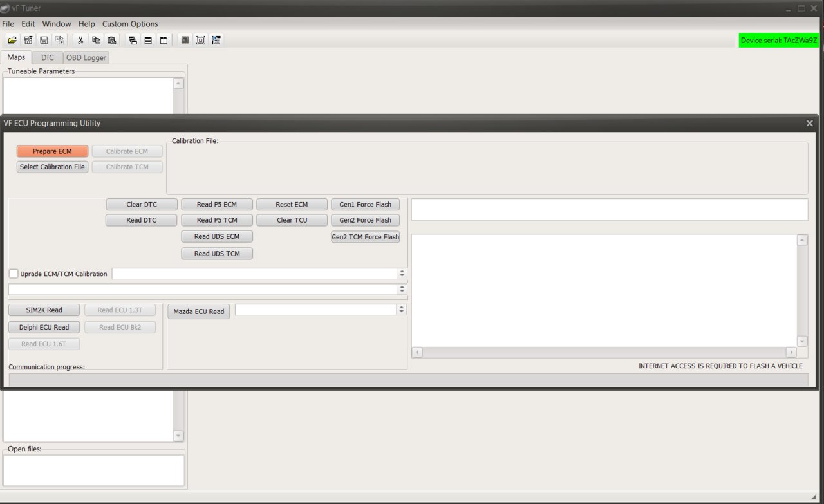Screen dimensions: 824x504
Task: Click the cascade windows icon
Action: tap(133, 40)
